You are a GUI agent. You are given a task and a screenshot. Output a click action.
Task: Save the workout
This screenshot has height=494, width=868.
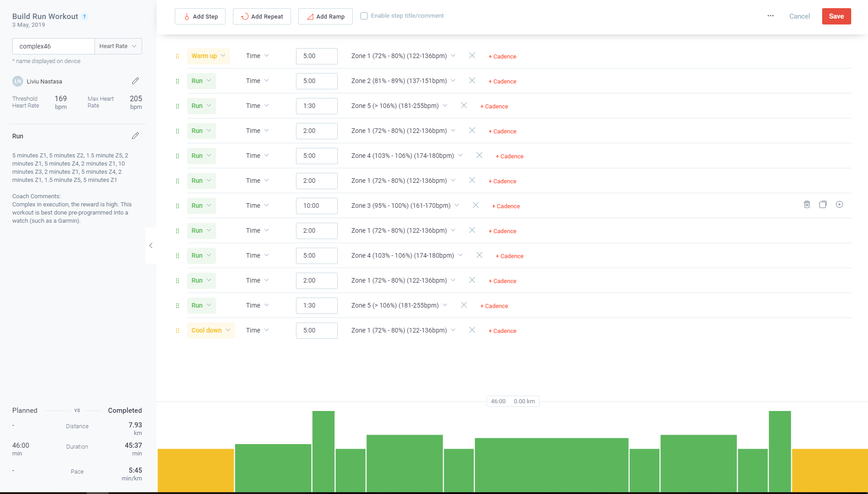(x=836, y=16)
